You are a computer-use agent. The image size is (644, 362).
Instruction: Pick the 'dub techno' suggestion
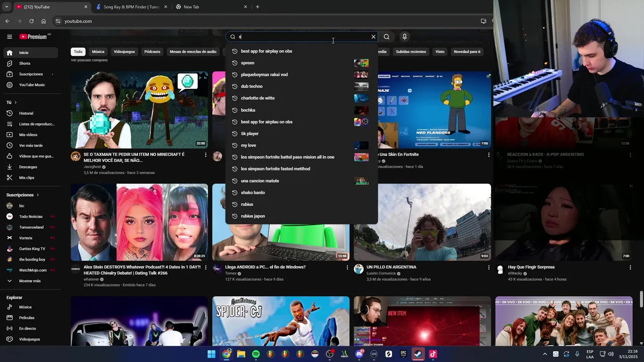click(301, 86)
